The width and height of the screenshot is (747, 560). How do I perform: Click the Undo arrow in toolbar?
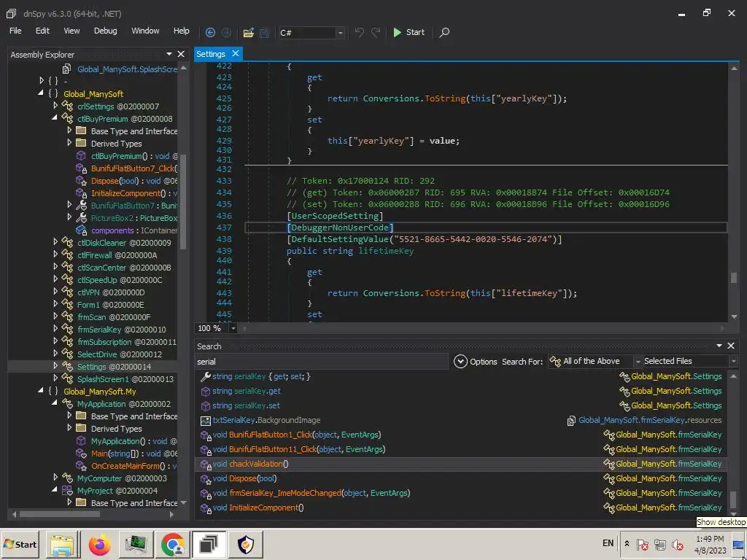(359, 32)
